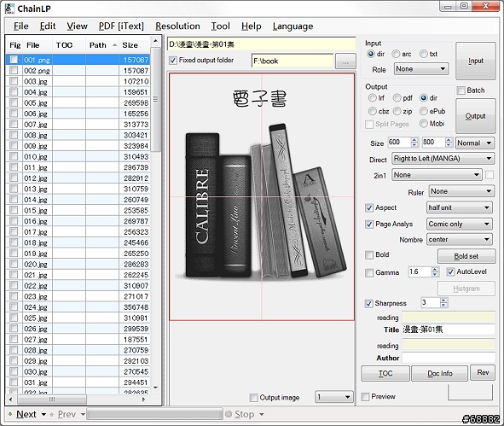Enable the Batch checkbox
The height and width of the screenshot is (426, 504).
pos(461,90)
